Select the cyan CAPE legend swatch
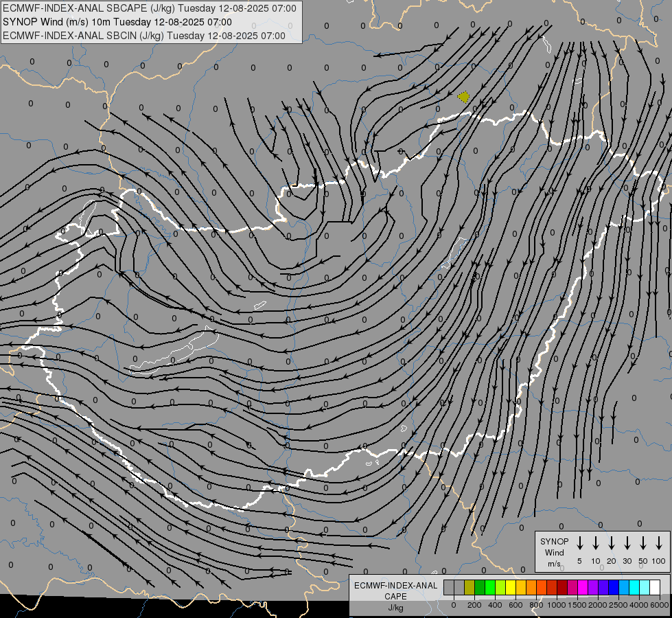672x618 pixels. (x=634, y=587)
